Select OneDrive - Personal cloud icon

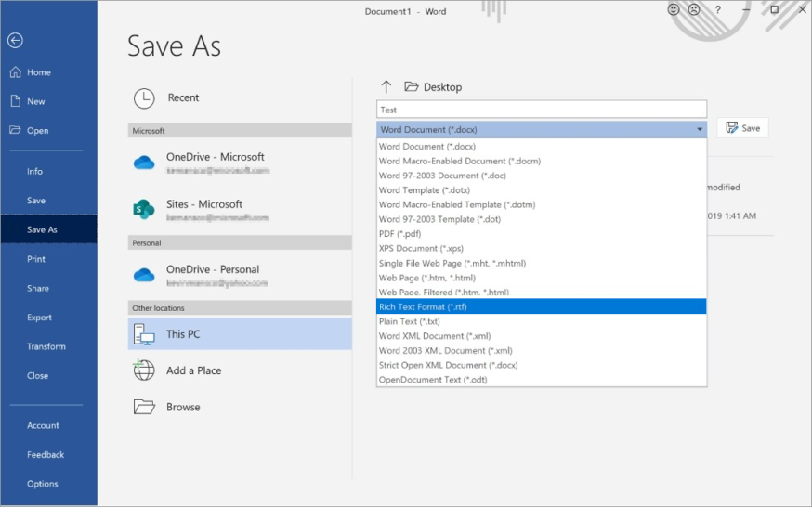144,275
